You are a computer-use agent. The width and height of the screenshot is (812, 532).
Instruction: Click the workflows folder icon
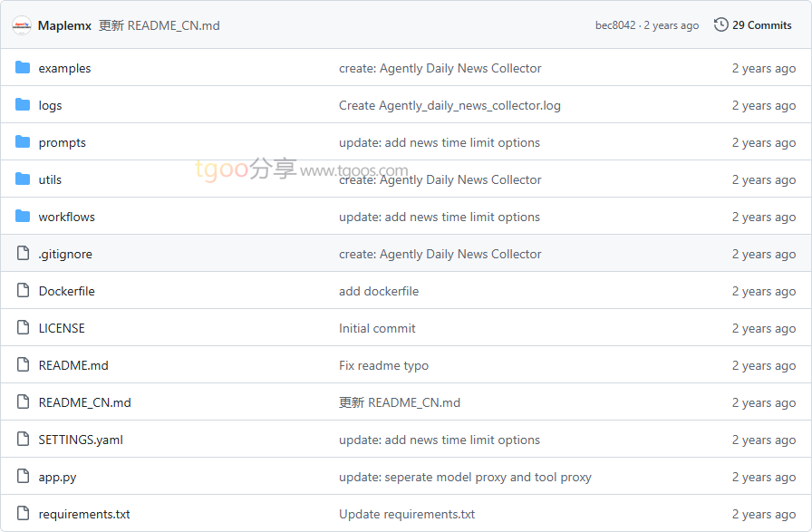[x=23, y=217]
